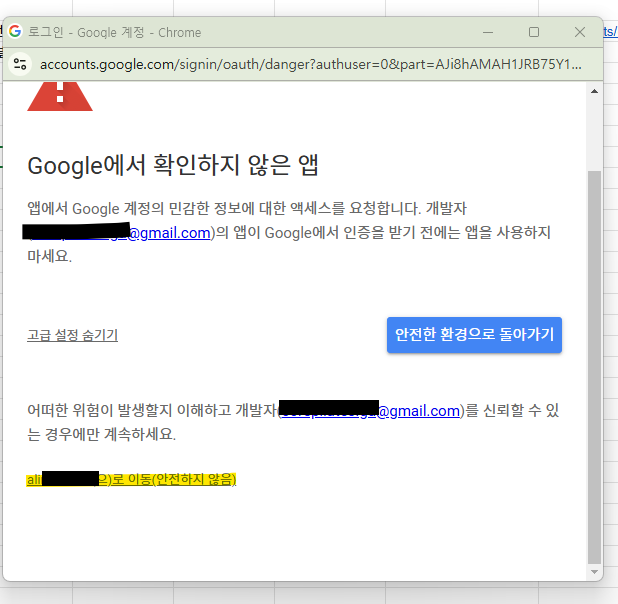
Task: Click the highlighted 이동(안전하지 않음) link
Action: (x=131, y=479)
